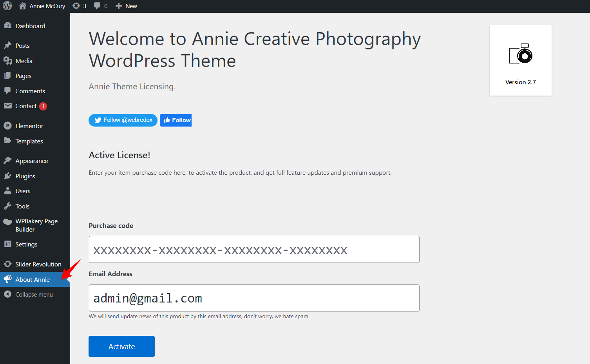Image resolution: width=590 pixels, height=364 pixels.
Task: Click the Annie Theme Licensing subtitle
Action: coord(132,87)
